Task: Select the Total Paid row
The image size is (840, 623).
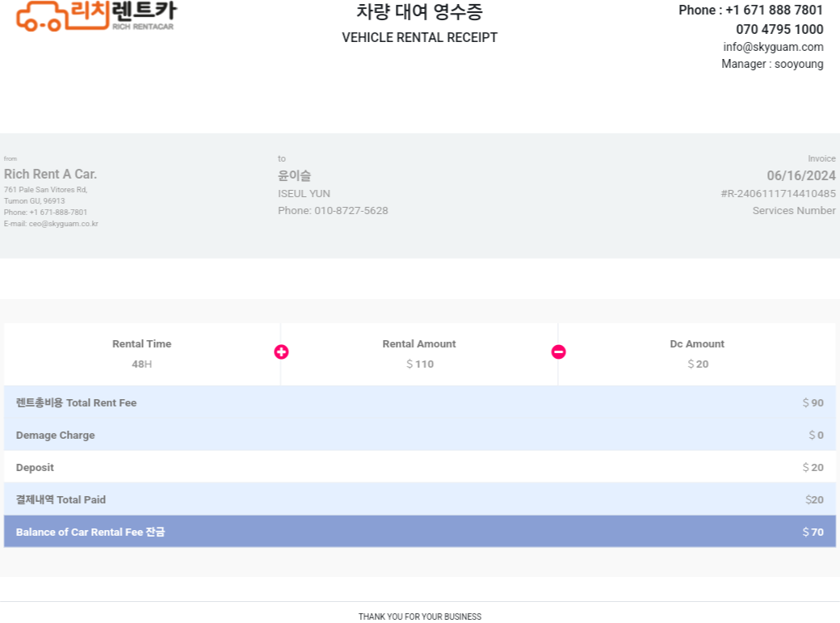Action: pos(420,499)
